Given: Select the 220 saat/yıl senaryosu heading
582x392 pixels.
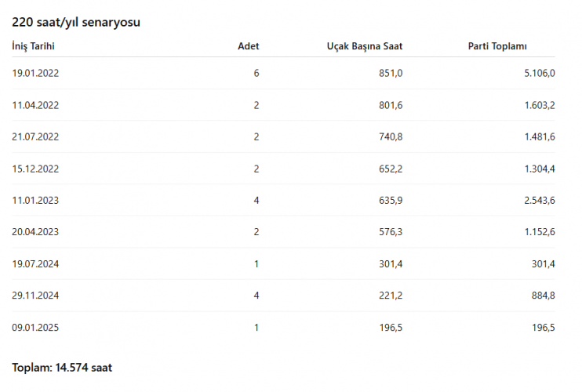Looking at the screenshot, I should point(76,22).
